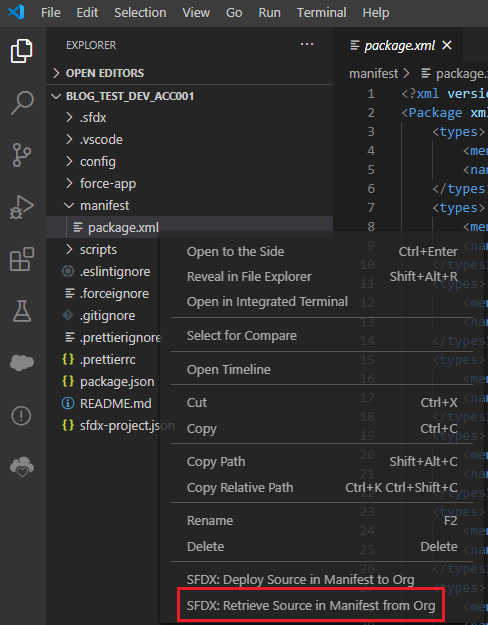This screenshot has height=625, width=488.
Task: Open the Go menu
Action: 234,13
